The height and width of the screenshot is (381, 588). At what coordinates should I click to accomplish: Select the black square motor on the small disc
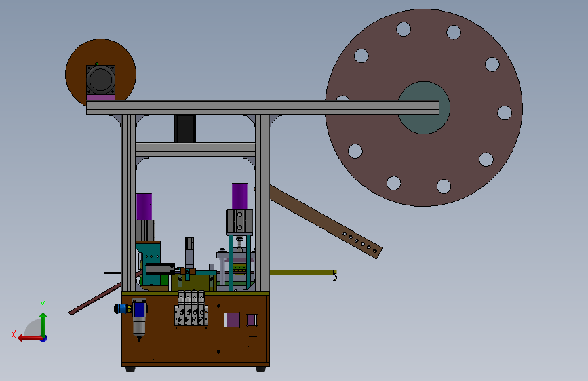coord(100,80)
